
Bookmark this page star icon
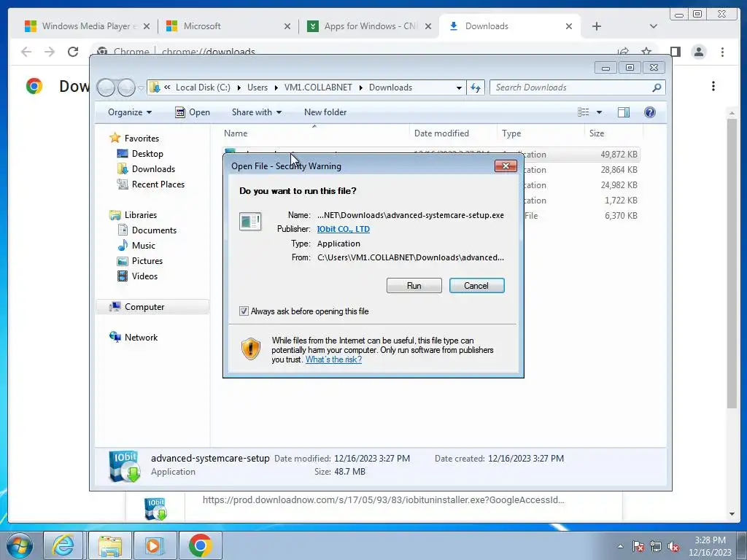click(x=646, y=52)
